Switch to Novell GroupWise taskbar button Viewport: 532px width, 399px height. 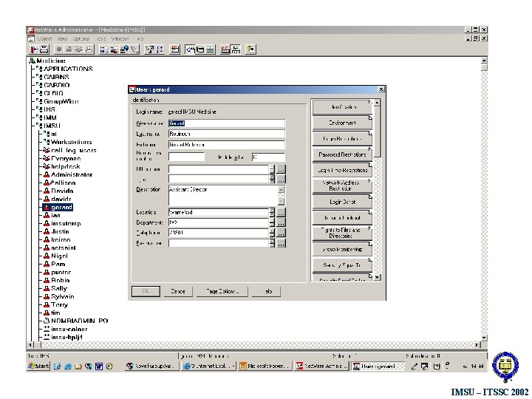(151, 366)
